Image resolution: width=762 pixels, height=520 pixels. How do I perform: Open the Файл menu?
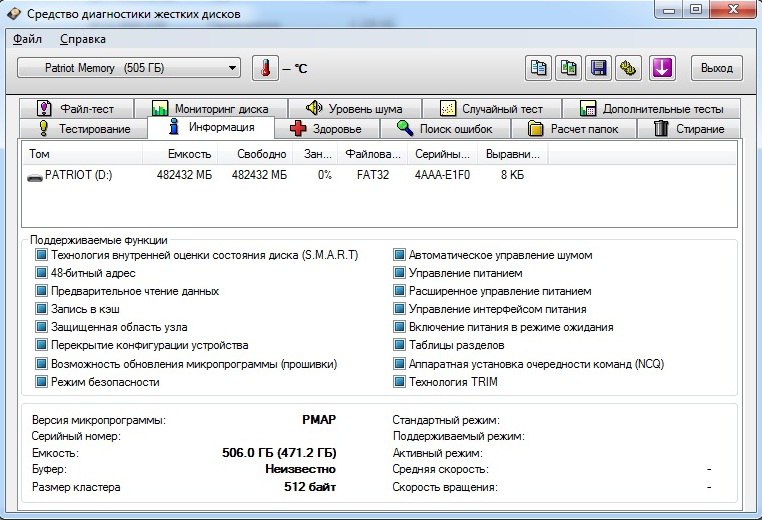coord(27,39)
